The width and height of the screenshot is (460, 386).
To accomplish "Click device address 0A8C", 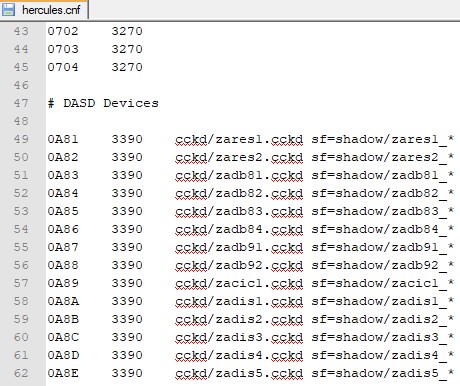I will tap(63, 337).
